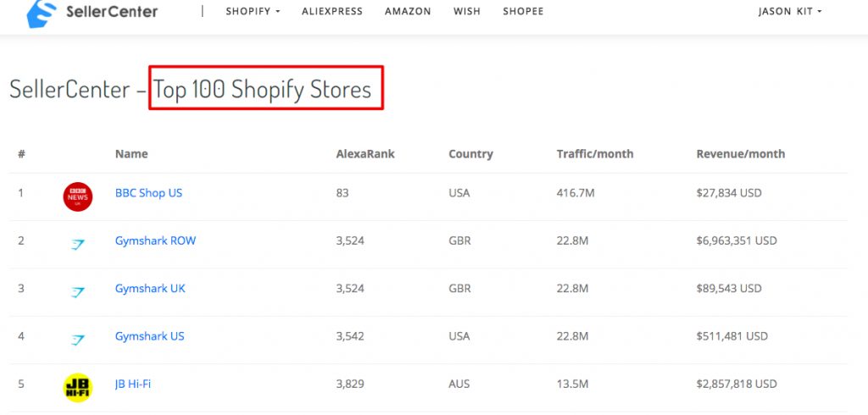Screen dimensions: 868x415
Task: Click the BBC News store logo
Action: [77, 196]
